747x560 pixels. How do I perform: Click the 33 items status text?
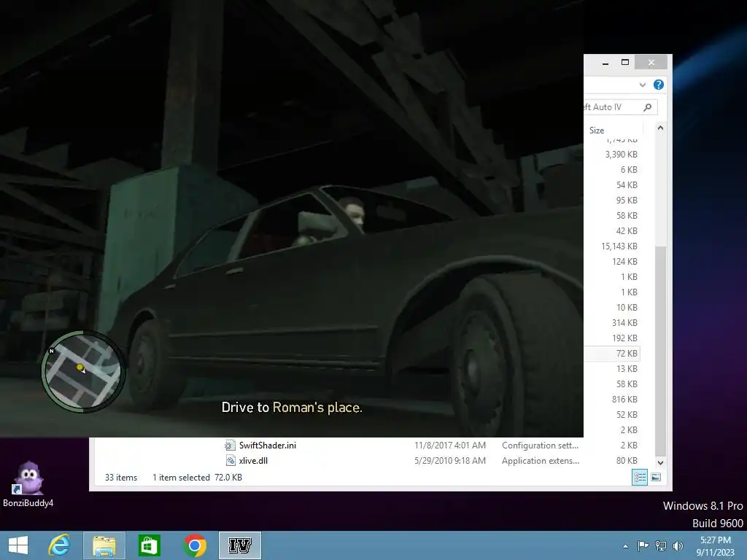pos(121,477)
